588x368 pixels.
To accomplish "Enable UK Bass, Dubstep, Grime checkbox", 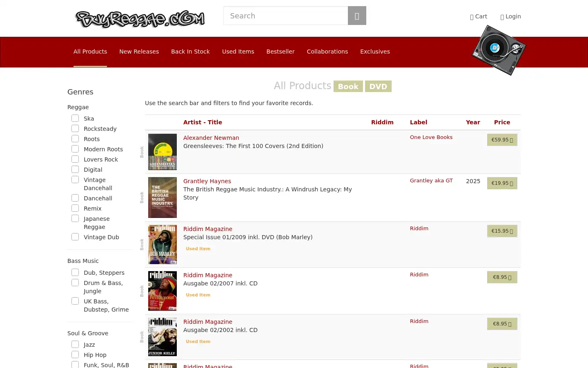I will [75, 301].
